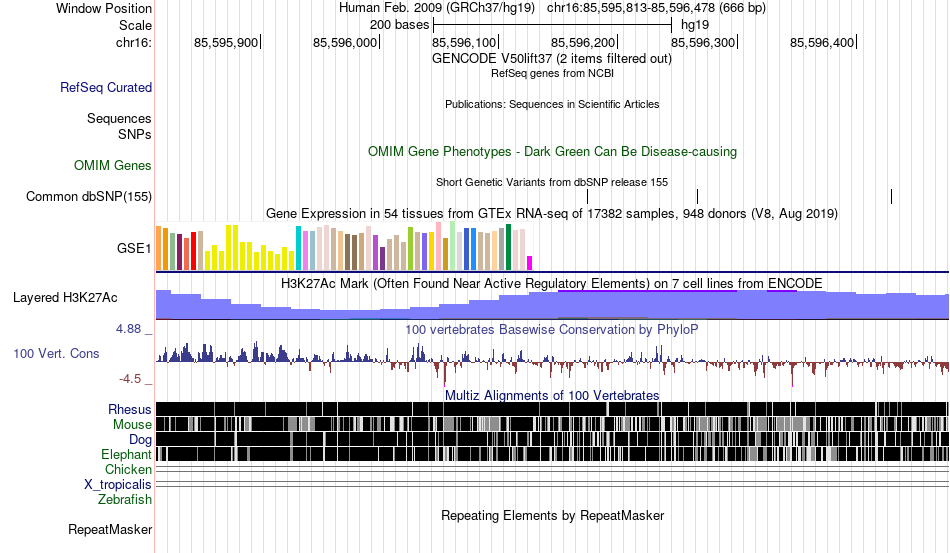Image resolution: width=950 pixels, height=553 pixels.
Task: Click the Chicken alignment row label
Action: tap(128, 469)
